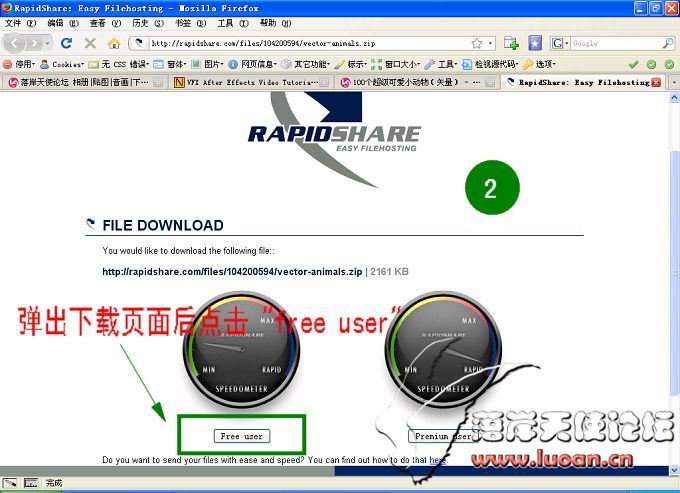Image resolution: width=680 pixels, height=493 pixels.
Task: Open the Google search engine dropdown
Action: [560, 43]
